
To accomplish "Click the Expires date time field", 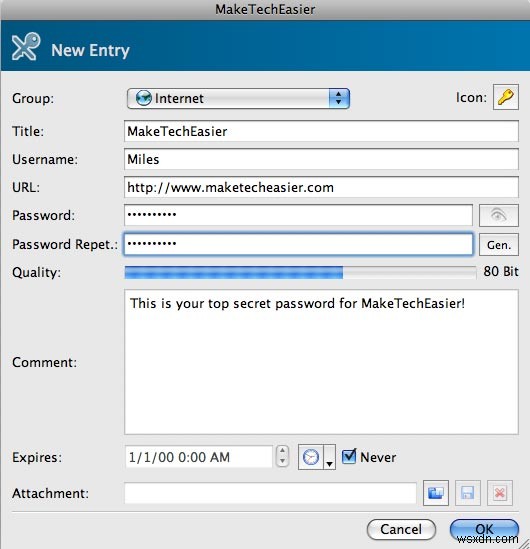I will [x=198, y=457].
